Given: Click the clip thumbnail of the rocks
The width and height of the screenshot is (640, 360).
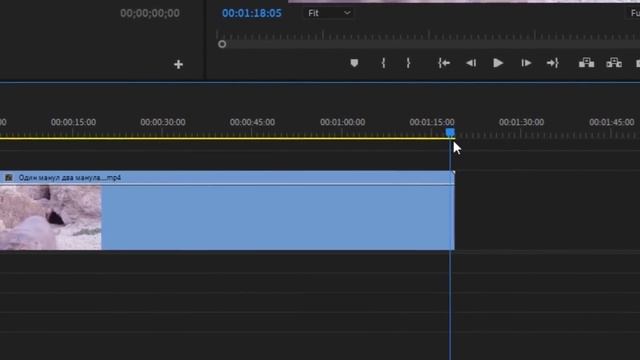Looking at the screenshot, I should (51, 218).
